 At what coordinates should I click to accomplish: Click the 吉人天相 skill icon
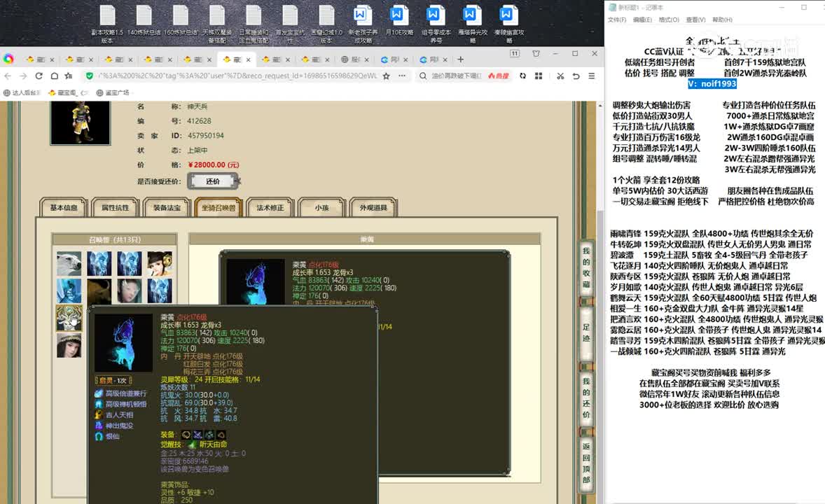[x=98, y=414]
